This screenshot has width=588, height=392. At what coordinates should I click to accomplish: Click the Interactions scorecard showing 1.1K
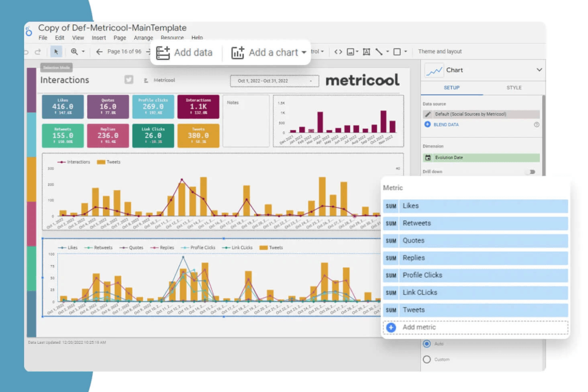(198, 107)
